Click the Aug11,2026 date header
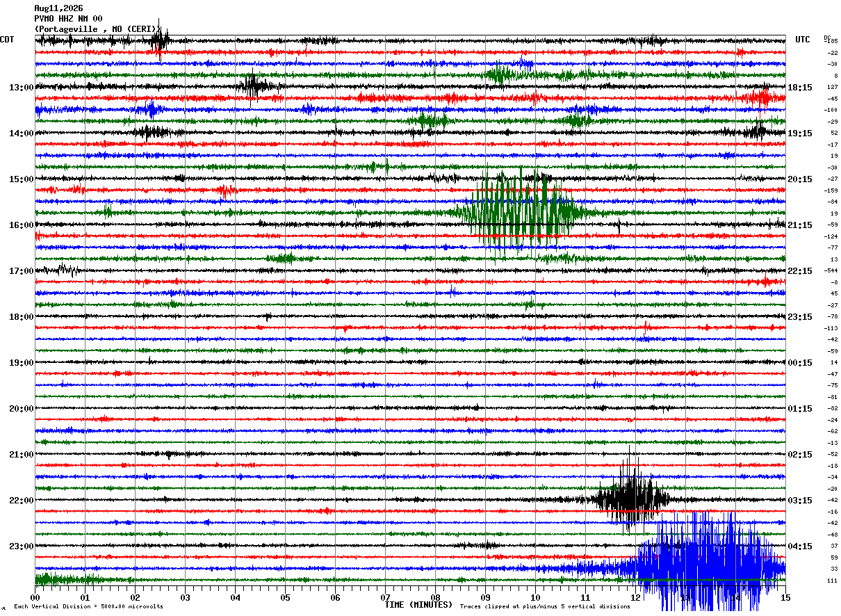This screenshot has height=616, width=841. click(x=58, y=8)
